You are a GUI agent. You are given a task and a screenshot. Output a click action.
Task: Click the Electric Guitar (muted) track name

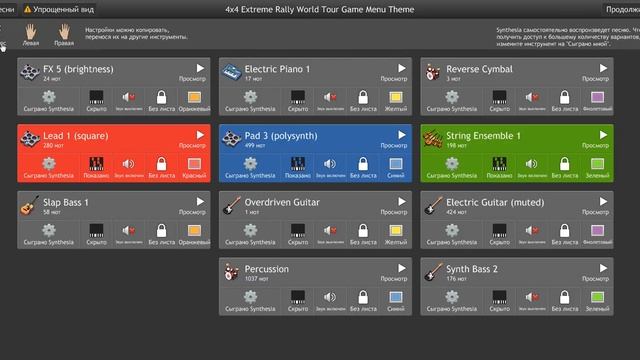pyautogui.click(x=495, y=202)
